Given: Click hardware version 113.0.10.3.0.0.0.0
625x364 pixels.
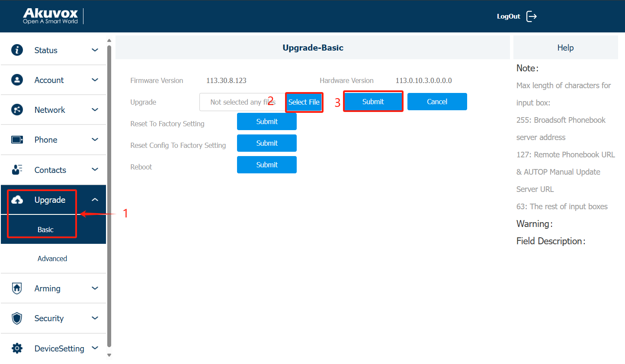Looking at the screenshot, I should pos(423,80).
